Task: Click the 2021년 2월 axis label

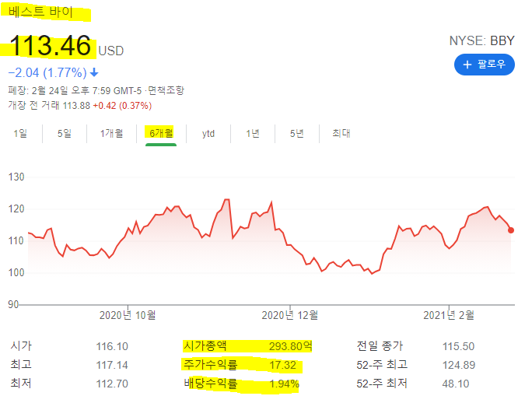Action: point(449,315)
